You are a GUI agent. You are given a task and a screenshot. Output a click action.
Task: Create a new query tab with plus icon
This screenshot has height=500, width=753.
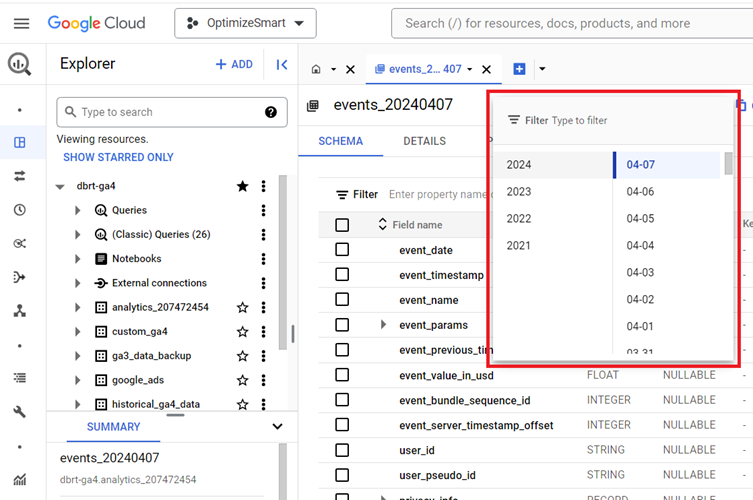coord(519,69)
